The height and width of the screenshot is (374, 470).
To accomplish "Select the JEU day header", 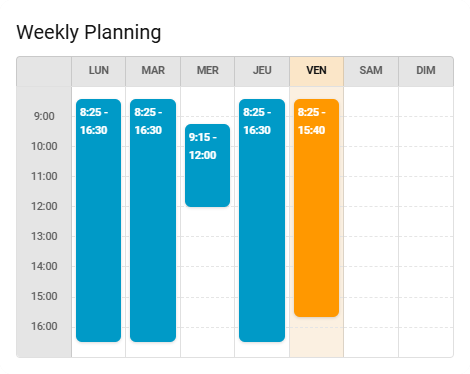I will point(262,71).
